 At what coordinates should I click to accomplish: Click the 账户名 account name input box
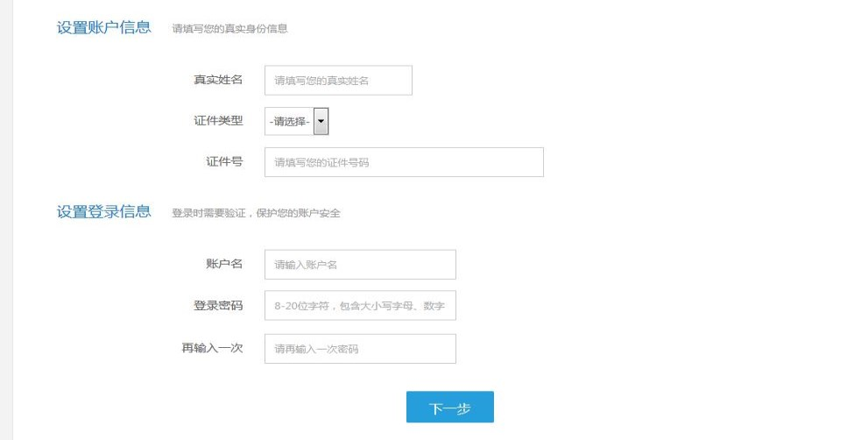pos(360,265)
